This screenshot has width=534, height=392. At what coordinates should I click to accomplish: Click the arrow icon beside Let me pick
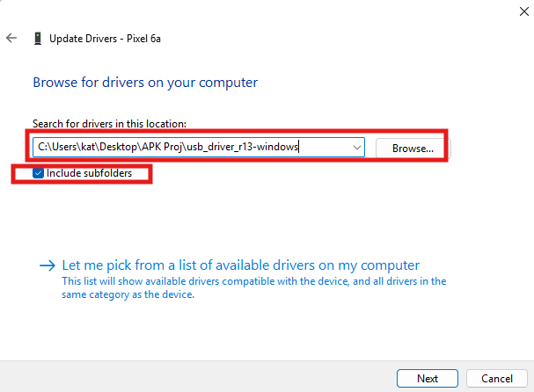[47, 265]
